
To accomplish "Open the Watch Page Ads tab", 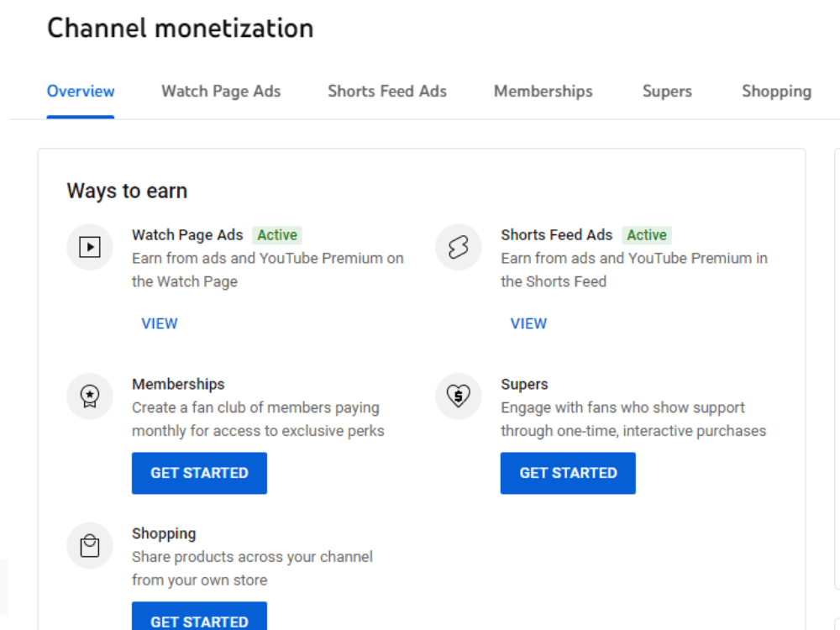I will click(x=221, y=91).
